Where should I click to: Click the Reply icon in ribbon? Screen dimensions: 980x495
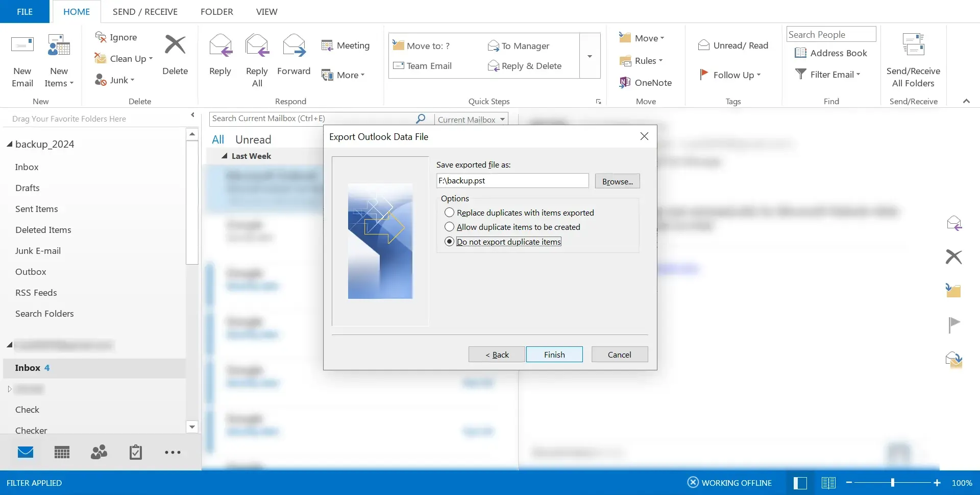220,45
